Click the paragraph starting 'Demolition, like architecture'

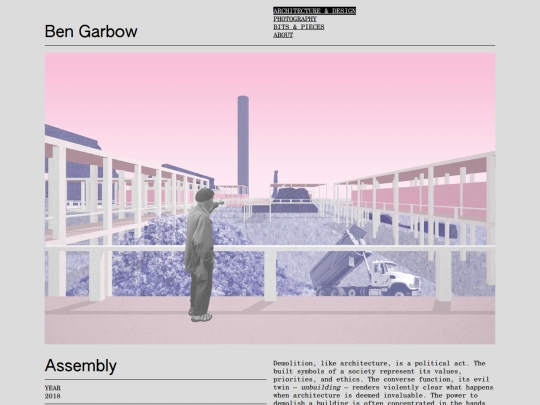click(x=383, y=383)
